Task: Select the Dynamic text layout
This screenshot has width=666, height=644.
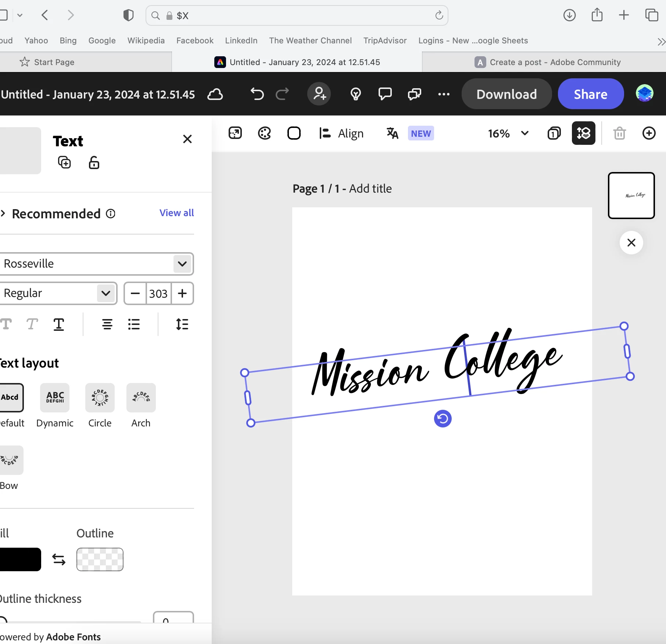Action: coord(55,405)
